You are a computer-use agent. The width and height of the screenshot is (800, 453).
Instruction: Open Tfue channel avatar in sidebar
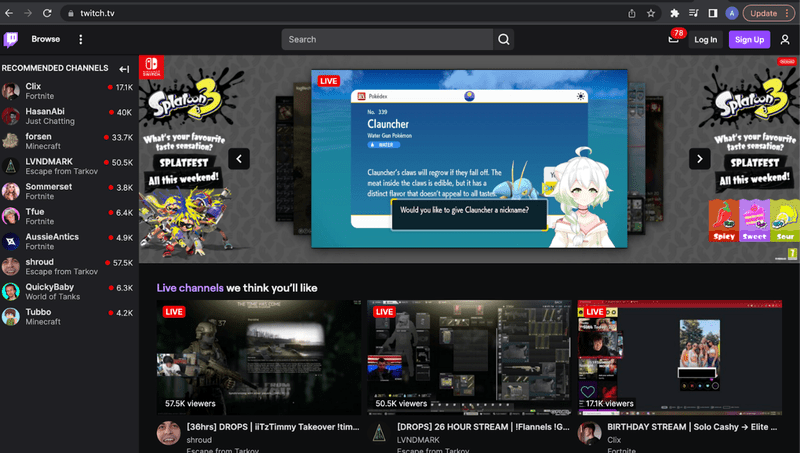[11, 216]
